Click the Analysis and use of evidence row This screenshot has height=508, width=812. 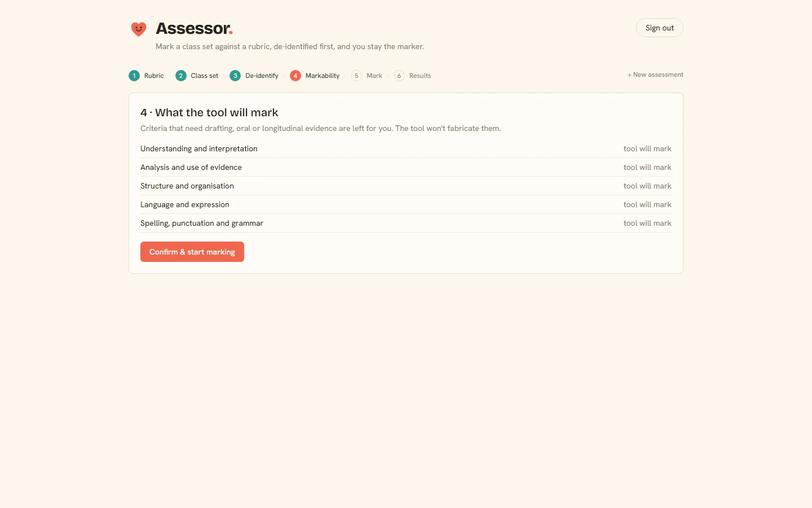pyautogui.click(x=406, y=167)
